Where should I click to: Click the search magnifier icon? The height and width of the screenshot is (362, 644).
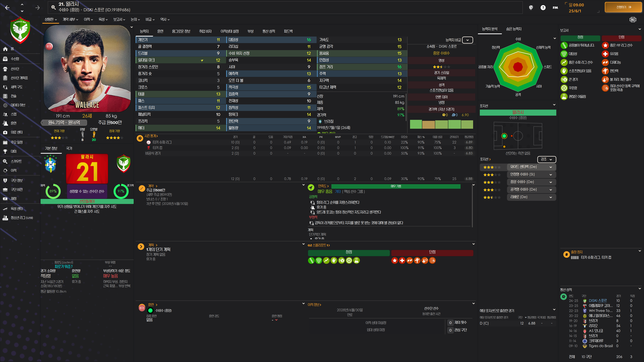coord(53,7)
